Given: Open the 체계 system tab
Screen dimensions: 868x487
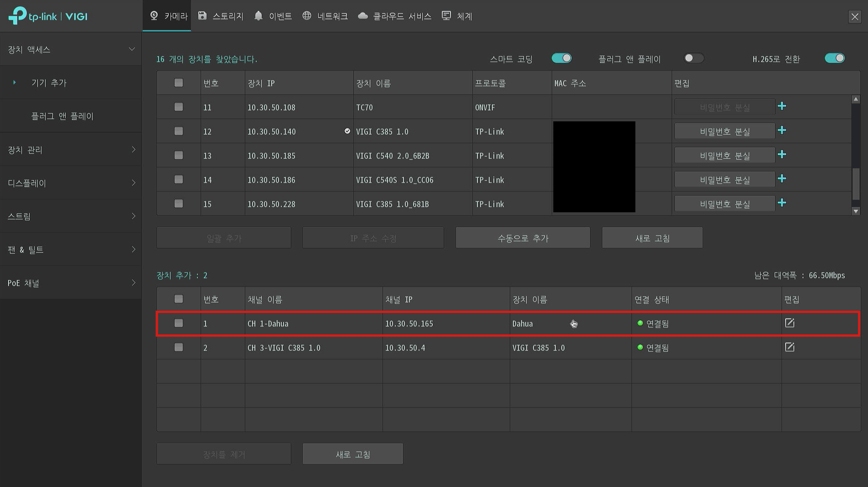Looking at the screenshot, I should coord(457,16).
